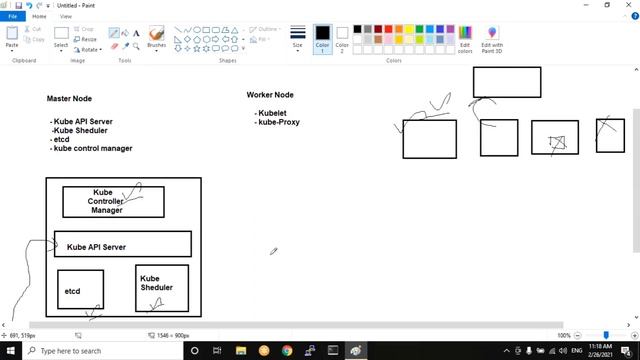
Task: Open the shape Outline dropdown
Action: pos(265,29)
